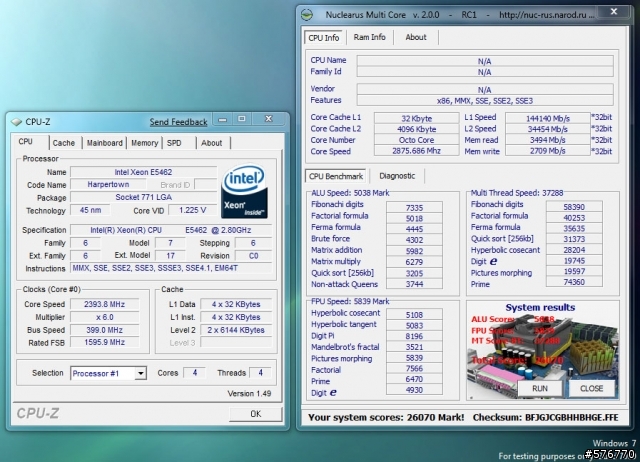This screenshot has height=462, width=640.
Task: Switch to the Diagnostic tab
Action: click(x=397, y=176)
